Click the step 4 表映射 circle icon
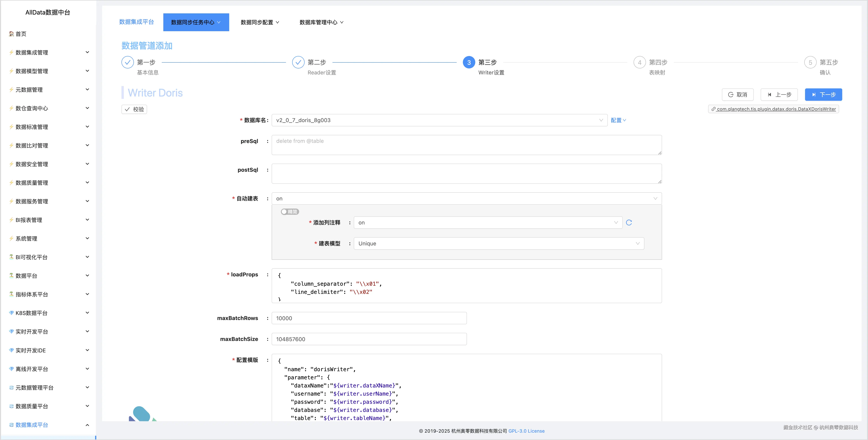The image size is (868, 440). 639,62
